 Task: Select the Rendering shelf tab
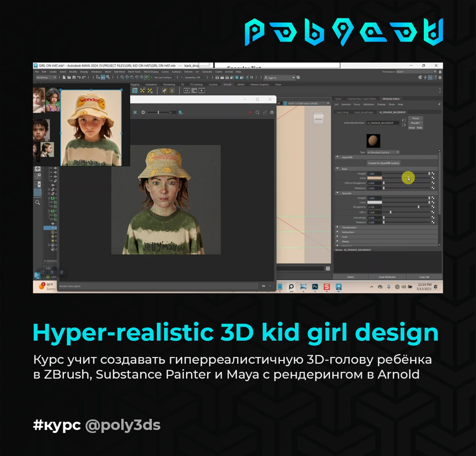click(x=169, y=84)
